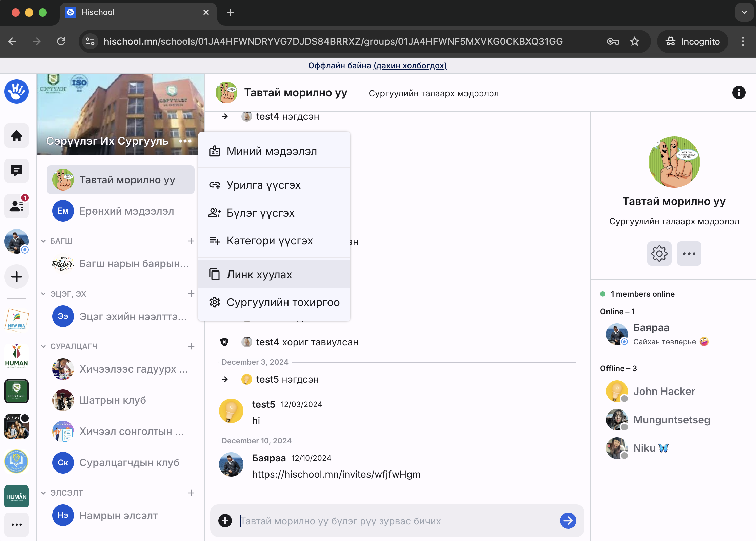Viewport: 756px width, 541px height.
Task: Send message with blue arrow button
Action: (568, 521)
